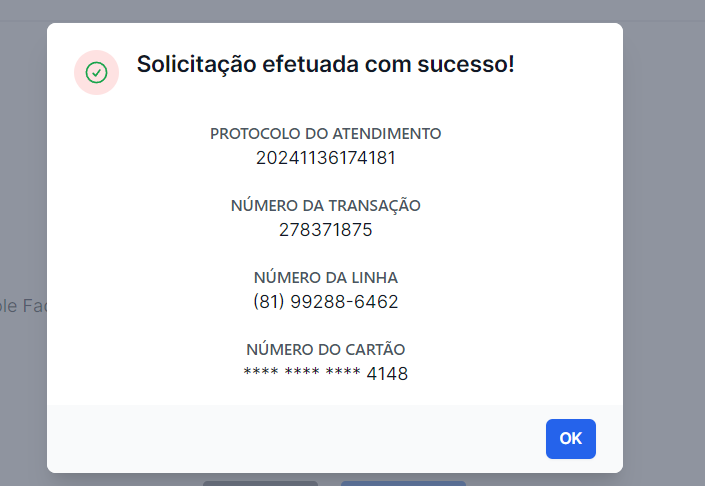The width and height of the screenshot is (705, 486).
Task: Click the NÚMERO DA TRANSAÇÃO label
Action: tap(326, 206)
